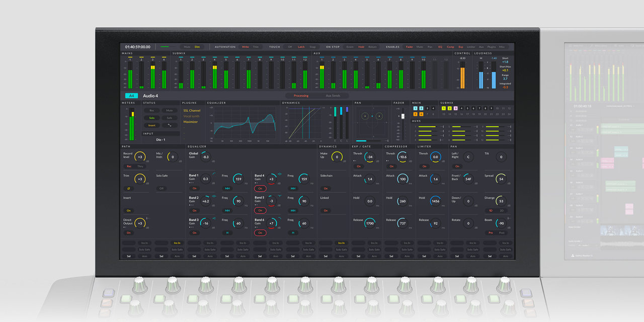This screenshot has height=322, width=644.
Task: Enable EQ in the Enables group
Action: [440, 47]
